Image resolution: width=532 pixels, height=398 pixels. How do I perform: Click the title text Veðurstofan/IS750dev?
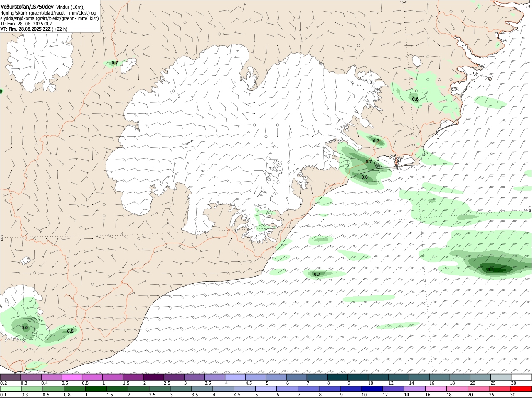[x=27, y=7]
